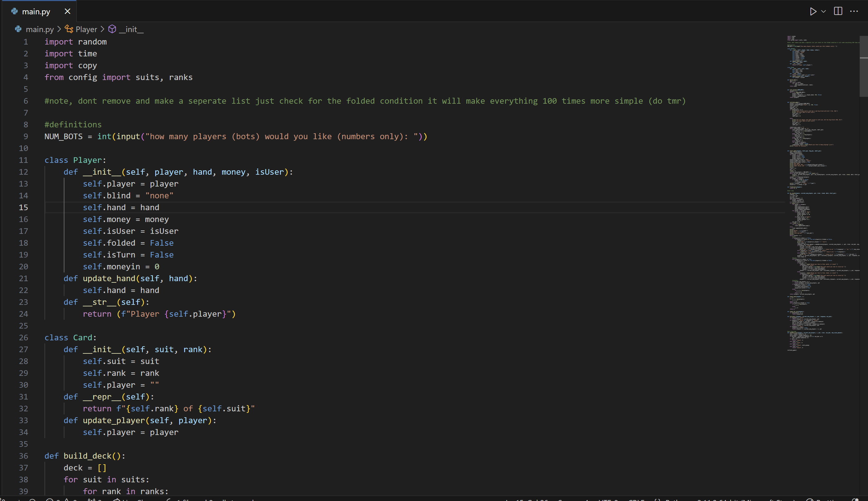This screenshot has height=501, width=868.
Task: Click 'def build_deck():'
Action: pyautogui.click(x=85, y=456)
